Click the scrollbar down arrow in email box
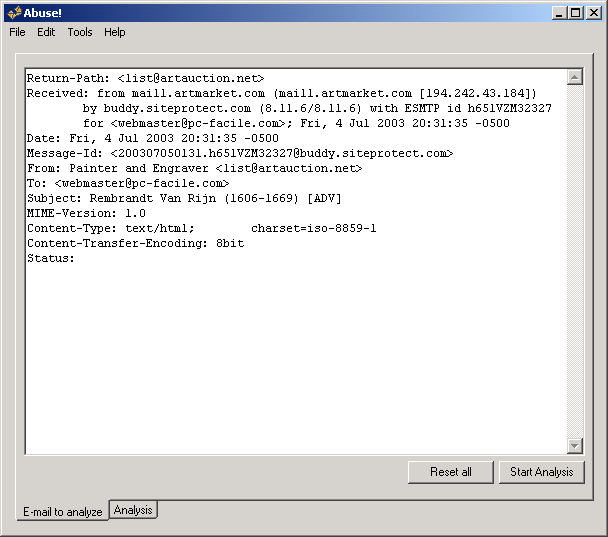The width and height of the screenshot is (608, 537). (574, 446)
